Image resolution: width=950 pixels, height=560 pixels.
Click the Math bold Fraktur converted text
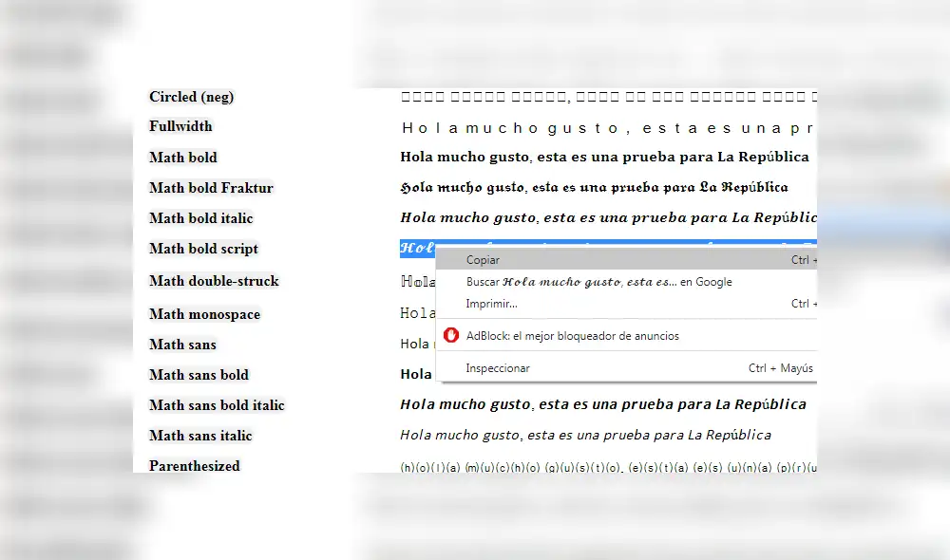click(595, 187)
